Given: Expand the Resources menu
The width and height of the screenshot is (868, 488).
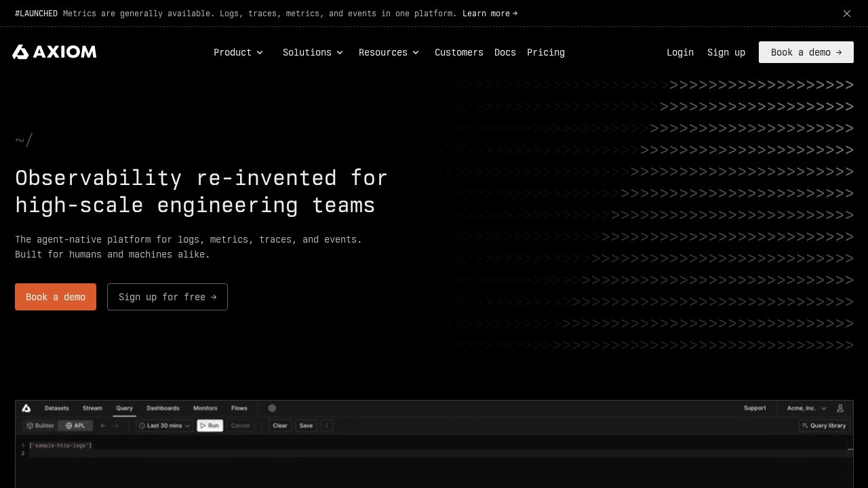Looking at the screenshot, I should pyautogui.click(x=389, y=52).
